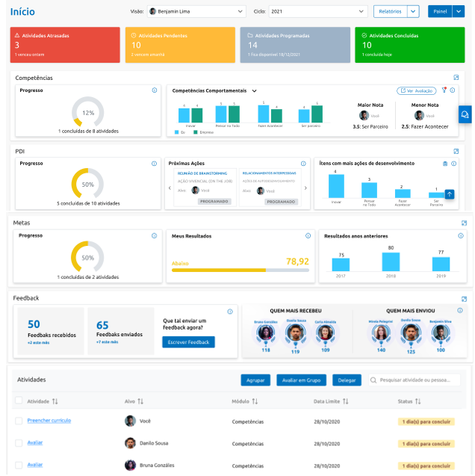Click the info icon in Próximas Ações
The width and height of the screenshot is (475, 476).
point(303,163)
